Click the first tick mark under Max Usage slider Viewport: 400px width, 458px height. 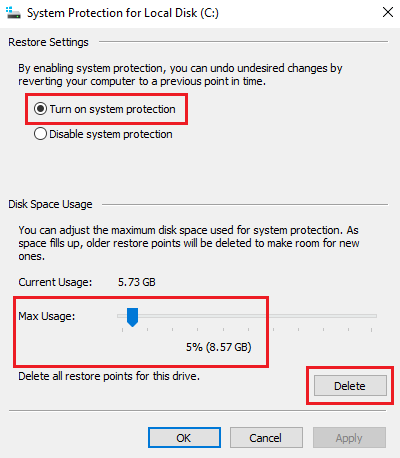pos(122,330)
